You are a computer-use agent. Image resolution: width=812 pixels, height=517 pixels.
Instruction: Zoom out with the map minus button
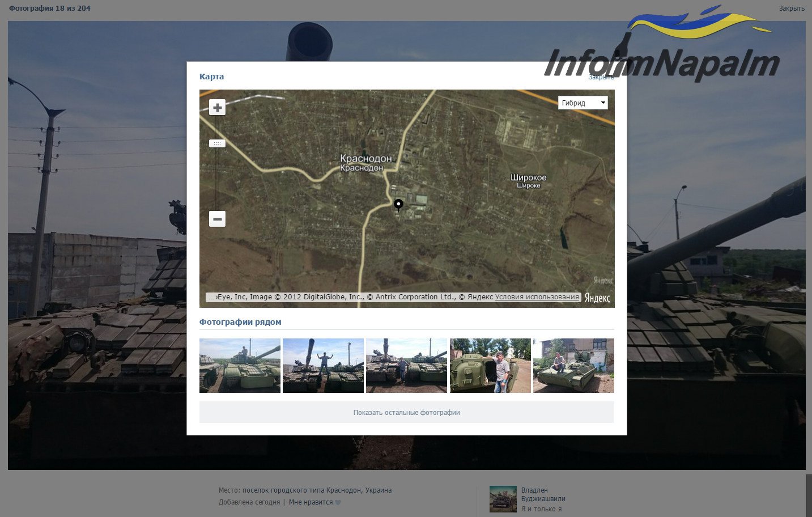217,219
